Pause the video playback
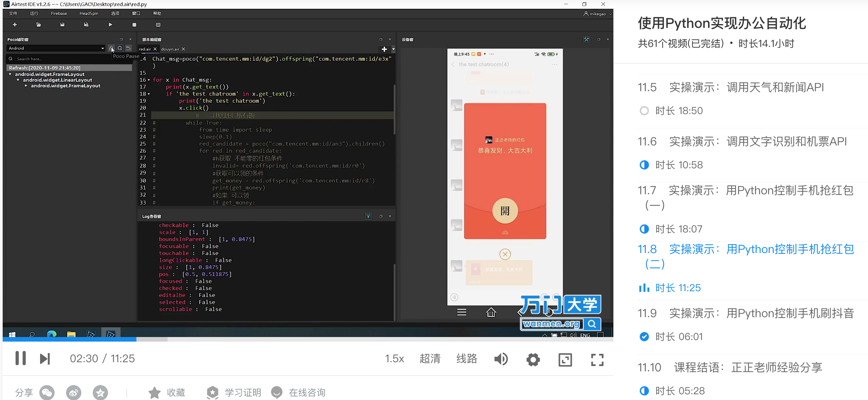The image size is (868, 400). [21, 358]
